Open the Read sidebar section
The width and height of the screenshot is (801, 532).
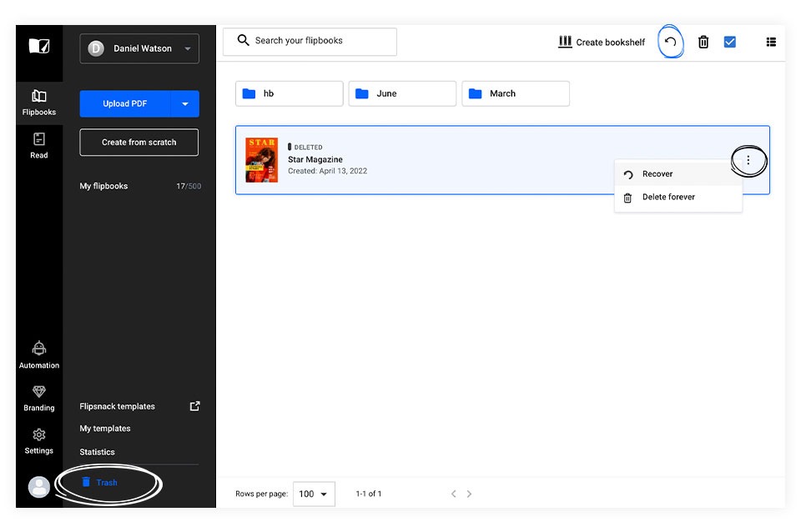39,146
